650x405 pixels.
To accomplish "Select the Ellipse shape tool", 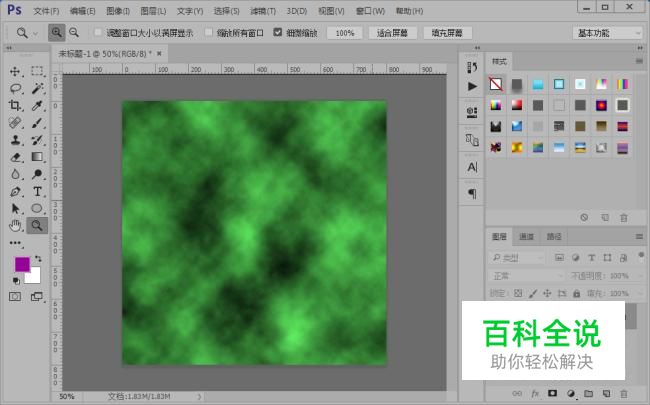I will point(37,208).
